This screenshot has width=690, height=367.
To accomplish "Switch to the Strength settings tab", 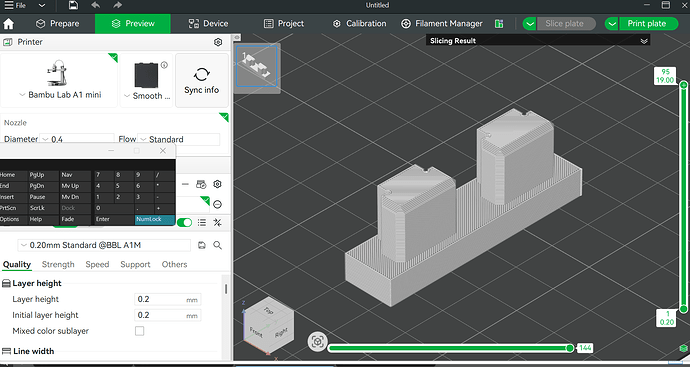I will (58, 264).
